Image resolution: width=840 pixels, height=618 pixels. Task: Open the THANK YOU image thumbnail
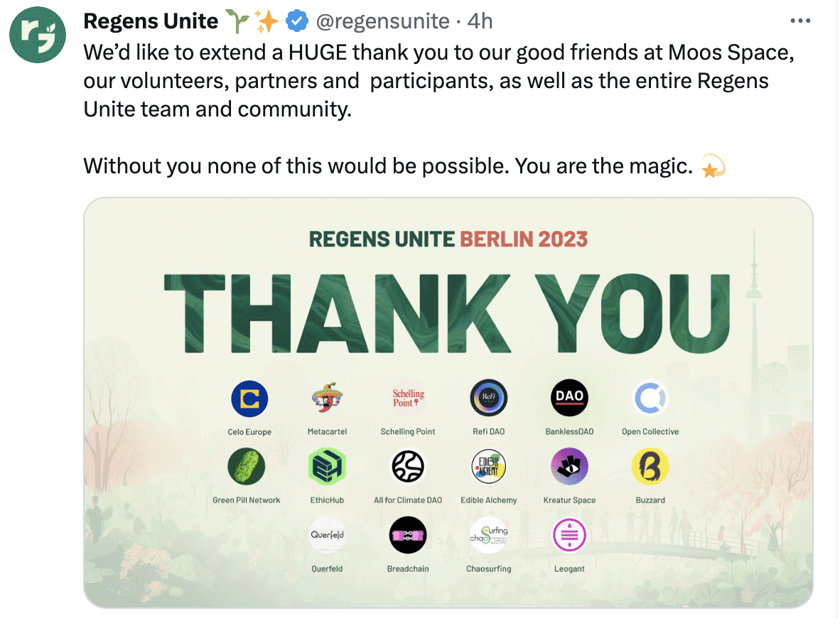(x=448, y=403)
